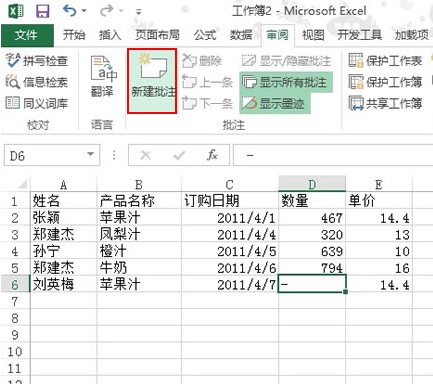Open the 加载项 tab

tap(412, 35)
